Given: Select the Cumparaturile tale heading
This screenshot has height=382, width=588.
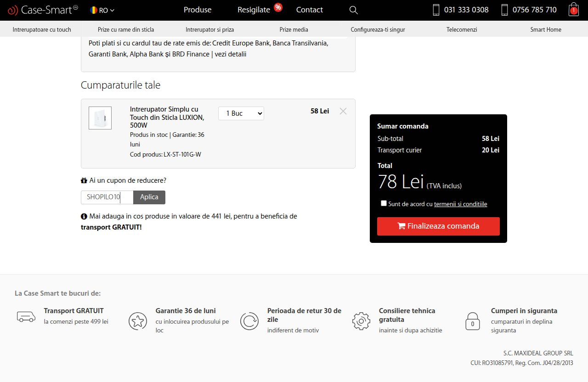Looking at the screenshot, I should click(120, 85).
